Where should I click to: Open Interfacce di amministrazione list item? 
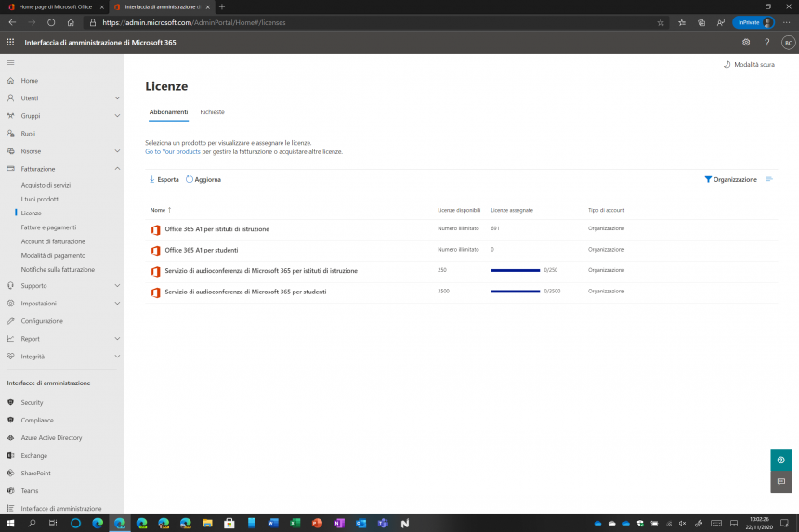pos(61,508)
